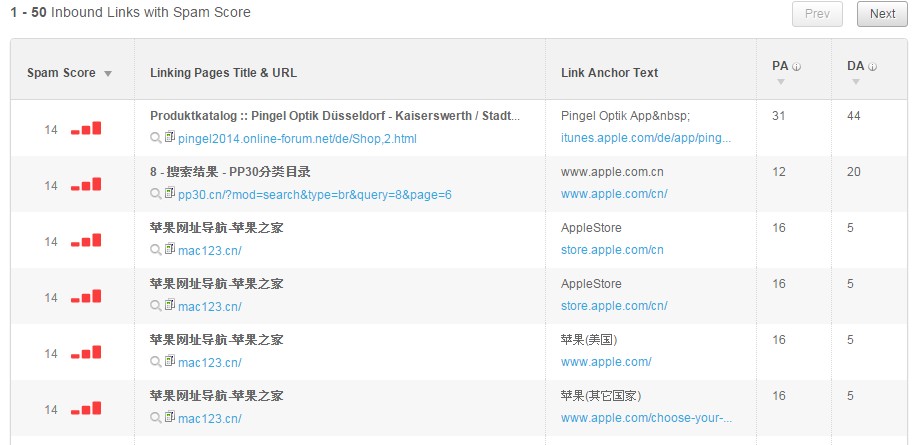Open the itunes.apple.com/de/app target link
The image size is (912, 445).
pos(646,138)
